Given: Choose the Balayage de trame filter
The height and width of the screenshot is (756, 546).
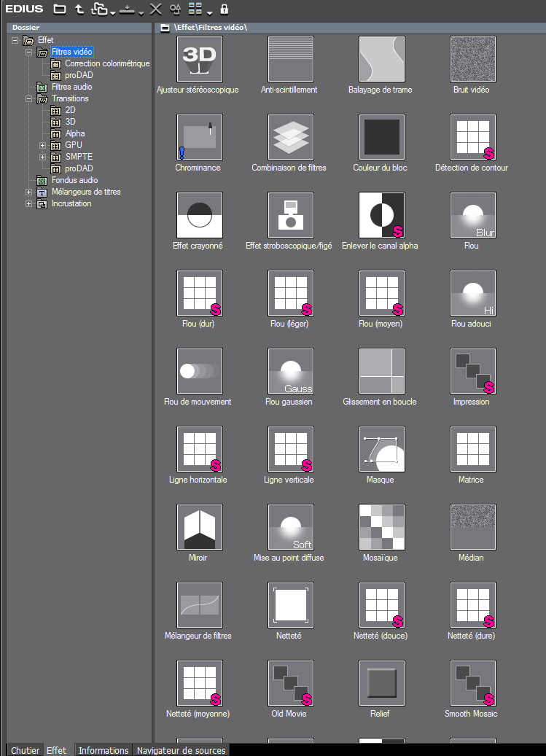Looking at the screenshot, I should [382, 59].
